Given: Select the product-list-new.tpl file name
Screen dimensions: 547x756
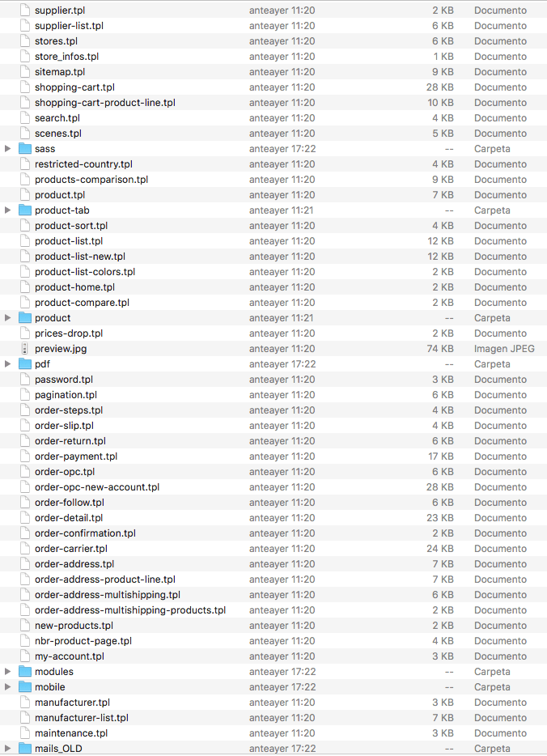Looking at the screenshot, I should (80, 257).
